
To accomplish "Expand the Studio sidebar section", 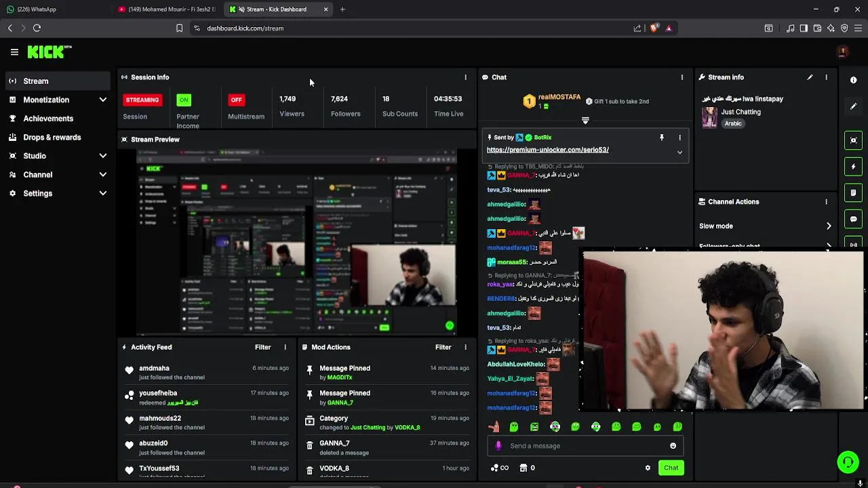I will [x=103, y=156].
